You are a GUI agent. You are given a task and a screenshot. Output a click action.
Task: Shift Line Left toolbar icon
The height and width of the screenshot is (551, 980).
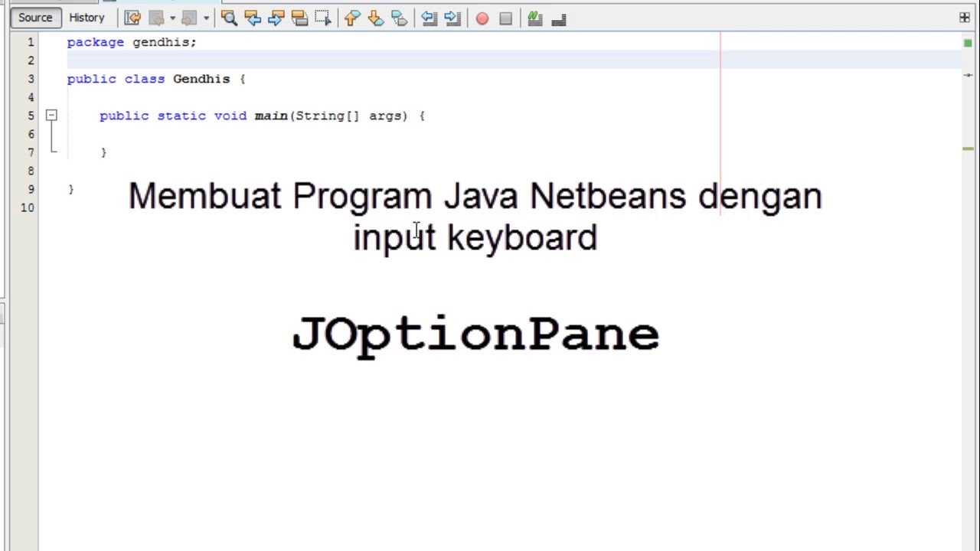tap(430, 18)
